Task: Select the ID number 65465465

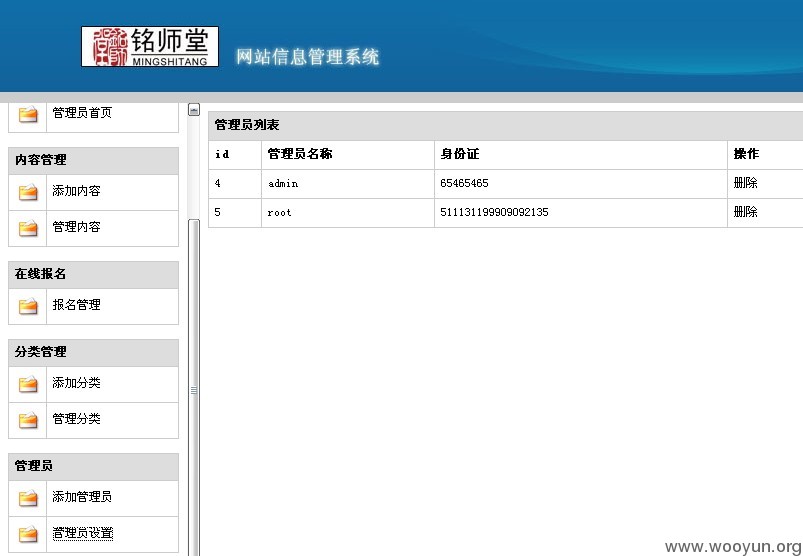Action: pos(464,183)
